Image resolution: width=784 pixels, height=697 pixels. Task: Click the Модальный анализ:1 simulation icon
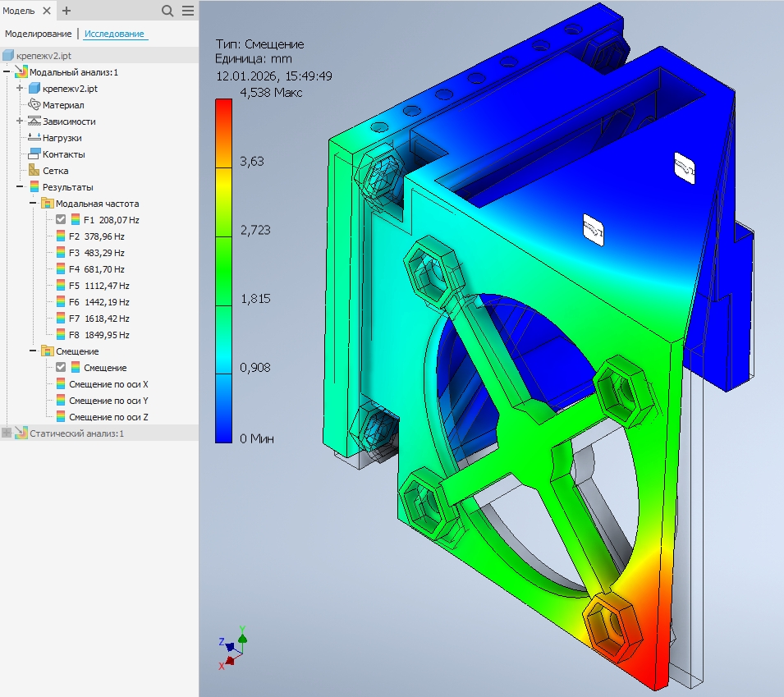21,72
